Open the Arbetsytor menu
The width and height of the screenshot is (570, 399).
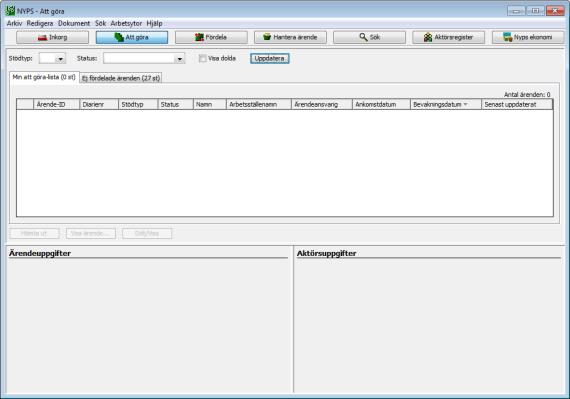click(126, 23)
